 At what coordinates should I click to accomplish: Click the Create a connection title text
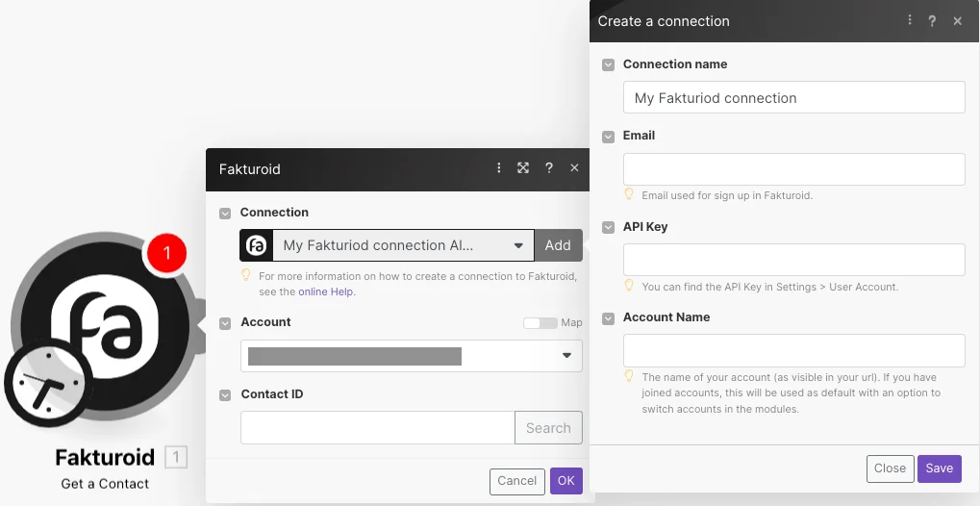tap(664, 21)
